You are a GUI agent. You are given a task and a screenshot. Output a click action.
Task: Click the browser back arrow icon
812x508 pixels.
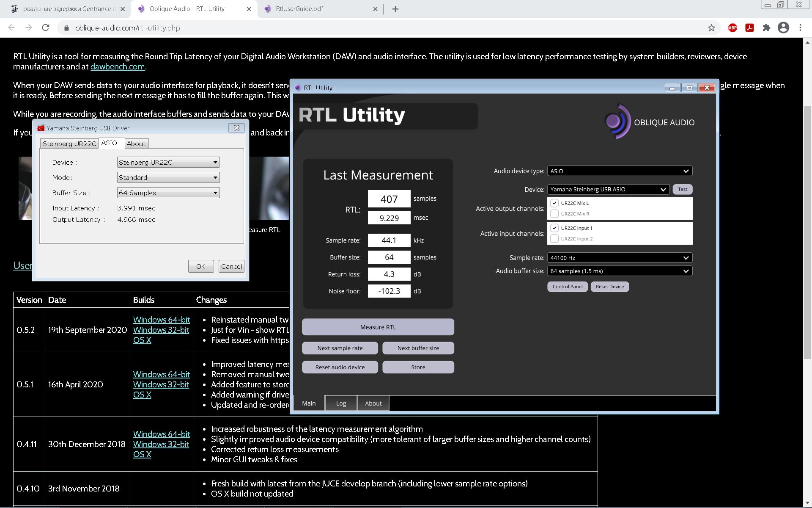point(12,28)
